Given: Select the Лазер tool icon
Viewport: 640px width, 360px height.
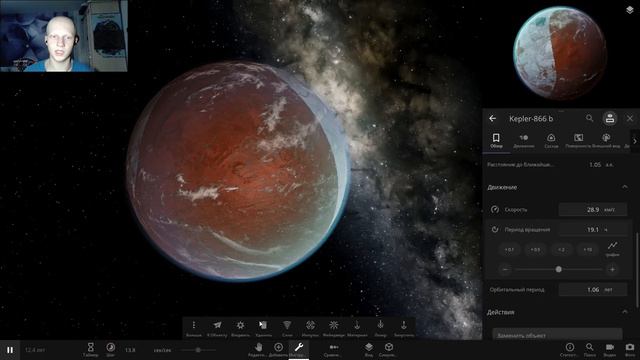Looking at the screenshot, I should pos(380,328).
